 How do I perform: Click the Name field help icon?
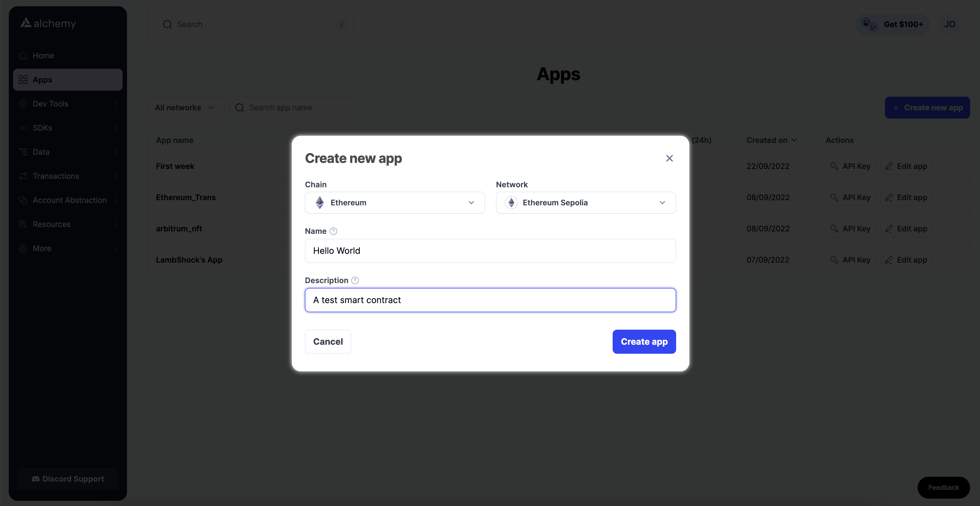333,231
